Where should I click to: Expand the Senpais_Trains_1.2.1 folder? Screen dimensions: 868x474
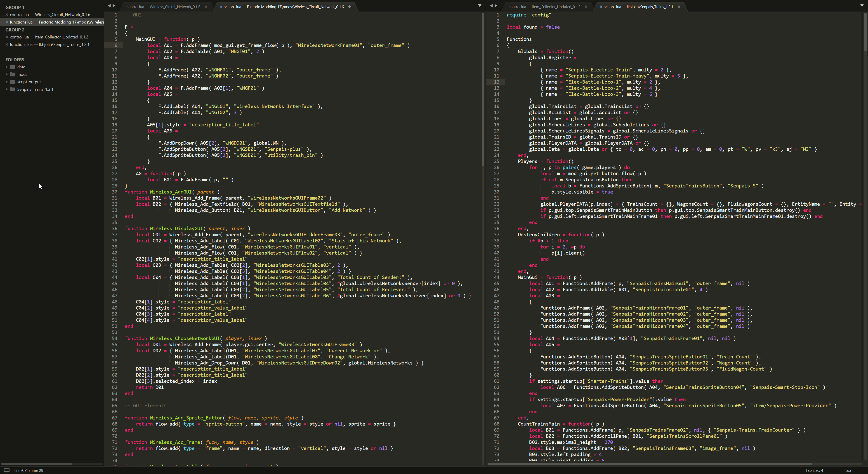[7, 89]
